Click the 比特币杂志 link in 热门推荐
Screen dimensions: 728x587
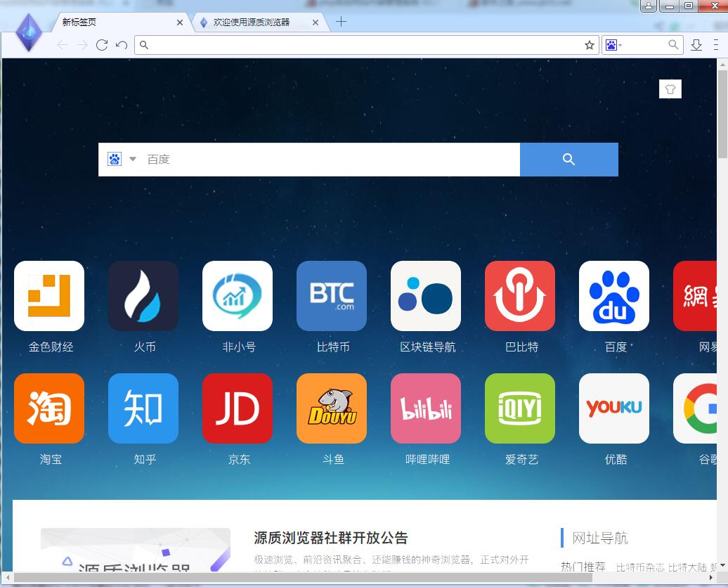(640, 567)
